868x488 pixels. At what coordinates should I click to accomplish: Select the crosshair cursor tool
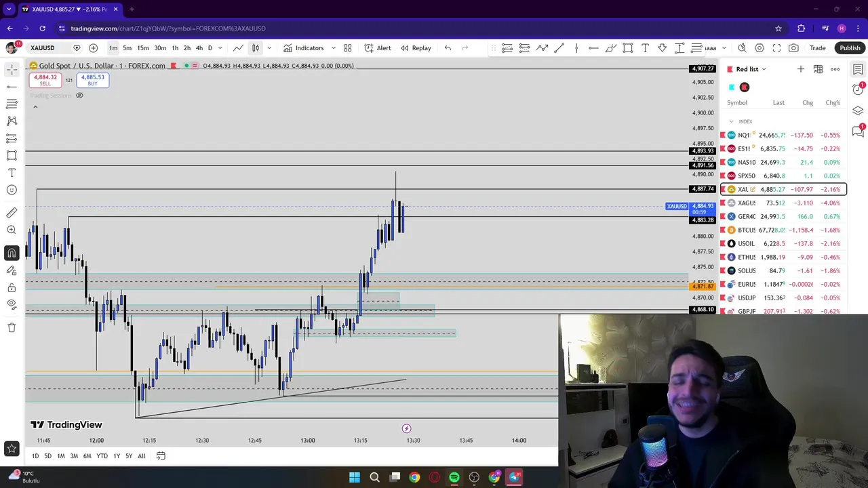(12, 69)
